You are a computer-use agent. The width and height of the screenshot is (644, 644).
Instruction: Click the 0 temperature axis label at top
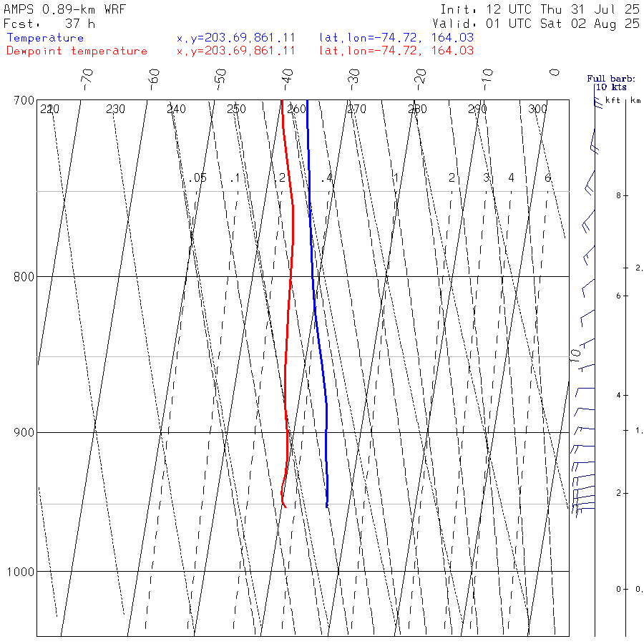555,73
